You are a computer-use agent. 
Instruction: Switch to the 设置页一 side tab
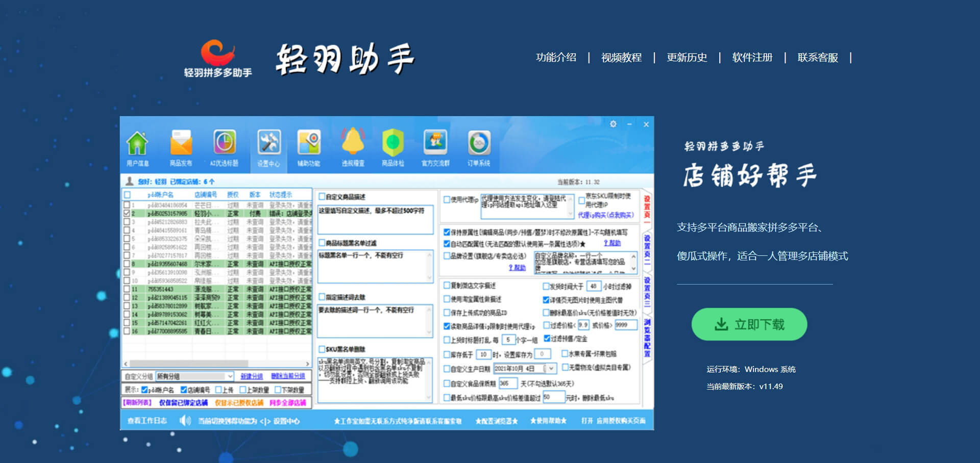click(x=647, y=209)
